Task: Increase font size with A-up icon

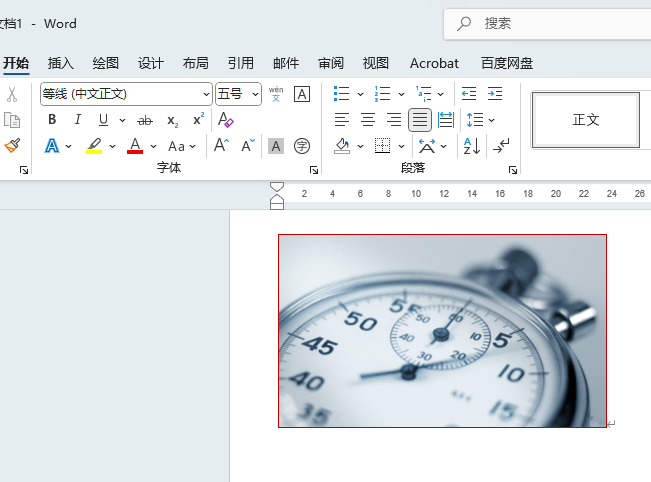Action: [x=221, y=146]
